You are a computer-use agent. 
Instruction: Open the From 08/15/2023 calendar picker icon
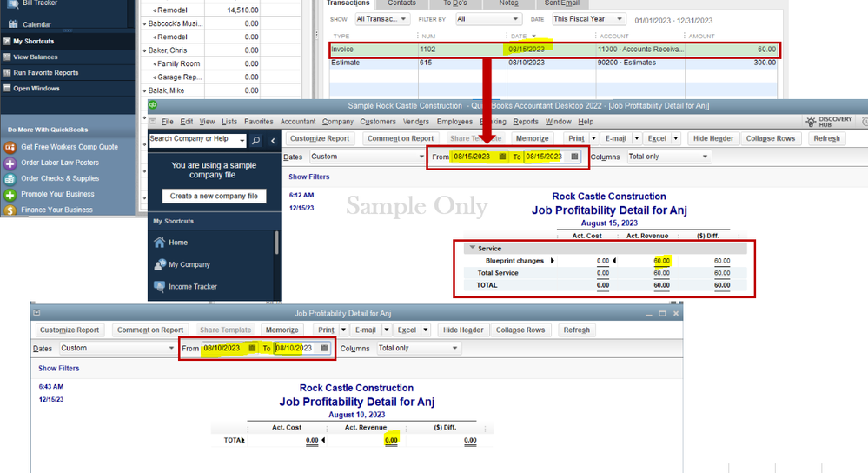pos(502,157)
